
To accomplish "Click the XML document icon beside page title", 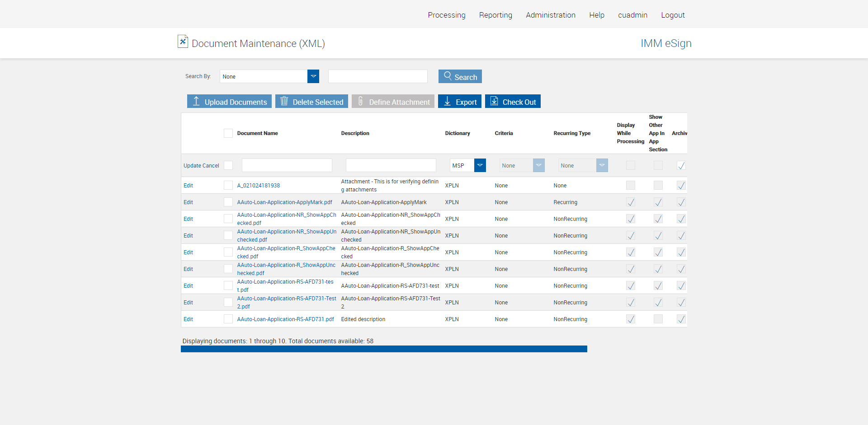I will [183, 42].
